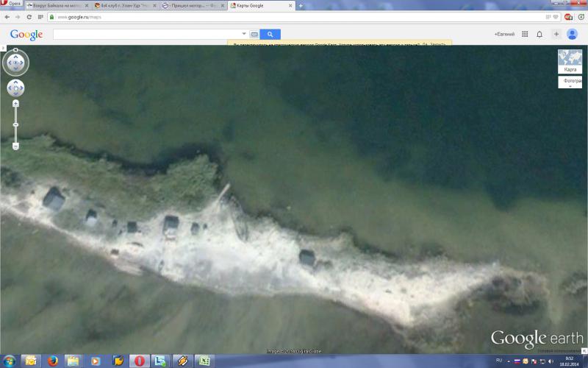
Task: Expand the Фотографии layer dropdown
Action: point(570,82)
